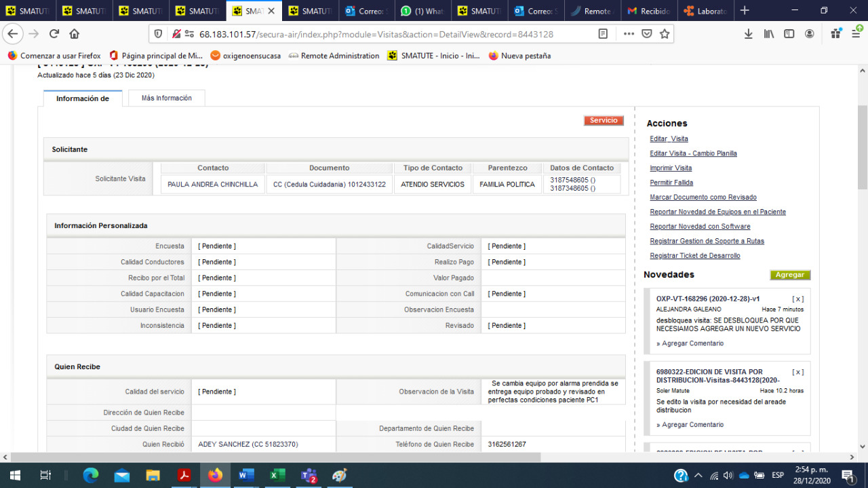Open the oxigenoensucasa bookmark
This screenshot has width=868, height=488.
pyautogui.click(x=245, y=56)
